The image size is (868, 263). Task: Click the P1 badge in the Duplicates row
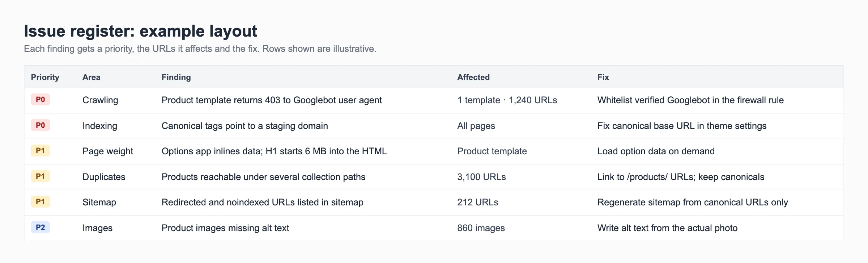point(40,176)
